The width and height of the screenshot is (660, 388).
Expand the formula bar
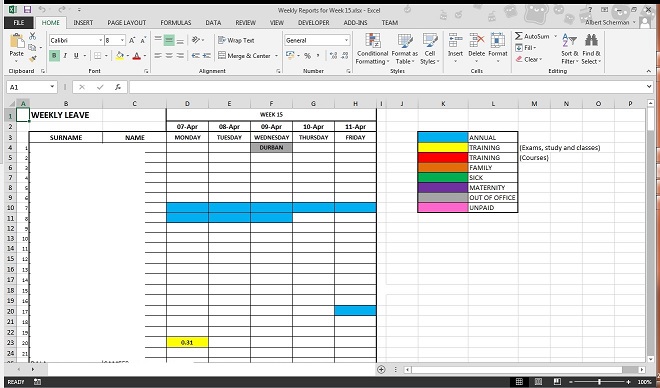pyautogui.click(x=649, y=87)
